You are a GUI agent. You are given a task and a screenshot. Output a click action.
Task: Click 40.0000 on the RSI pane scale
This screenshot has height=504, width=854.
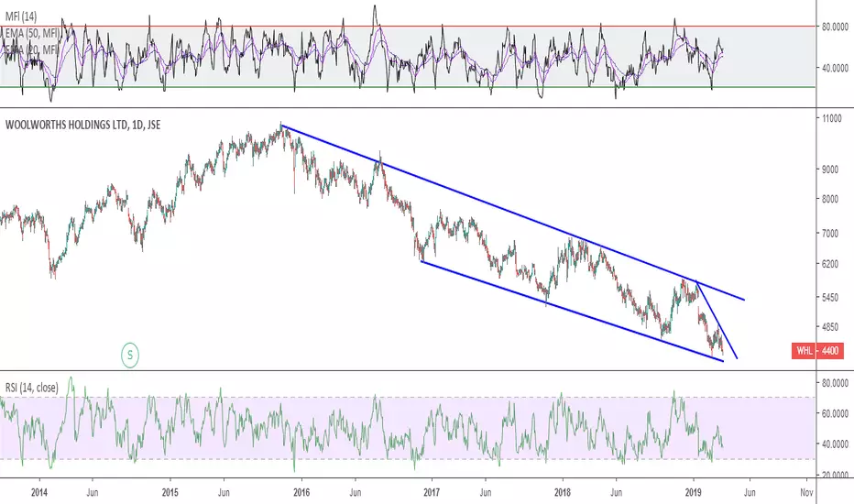(835, 444)
